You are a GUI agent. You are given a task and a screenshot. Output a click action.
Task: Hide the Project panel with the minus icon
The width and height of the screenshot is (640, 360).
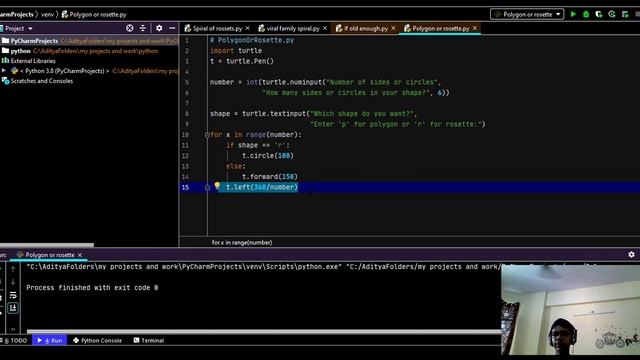pos(172,28)
